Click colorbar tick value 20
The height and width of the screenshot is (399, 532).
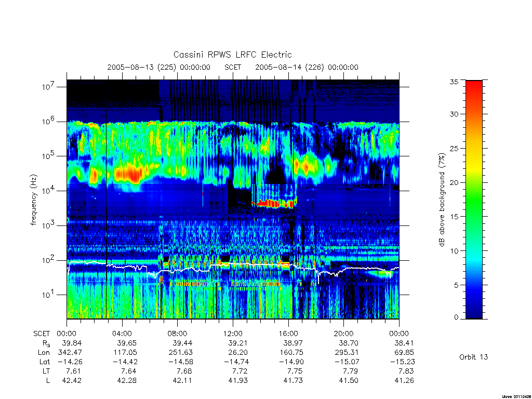coord(454,182)
